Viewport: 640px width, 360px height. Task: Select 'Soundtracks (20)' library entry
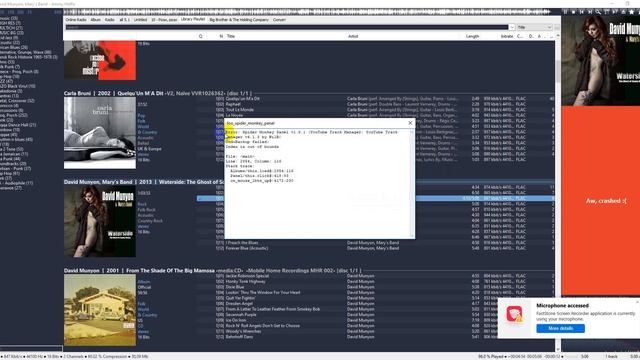pos(12,164)
